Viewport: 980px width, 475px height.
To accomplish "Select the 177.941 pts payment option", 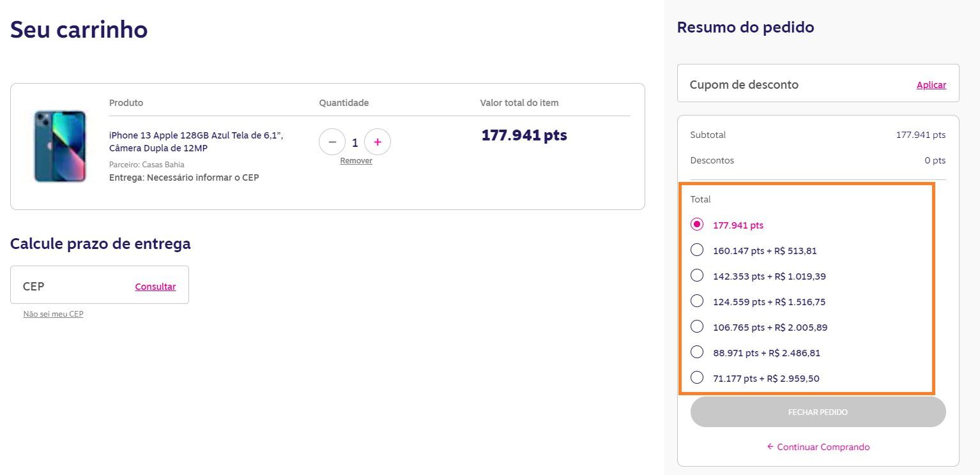I will click(x=697, y=225).
